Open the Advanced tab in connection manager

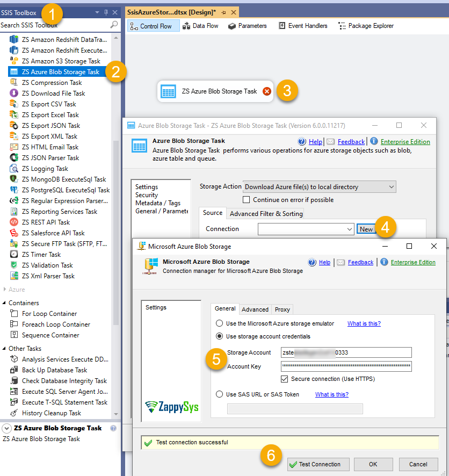point(255,309)
